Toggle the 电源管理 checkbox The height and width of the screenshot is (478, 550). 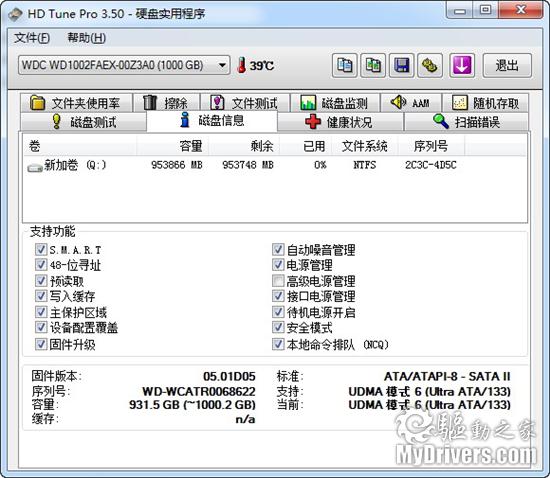click(278, 265)
